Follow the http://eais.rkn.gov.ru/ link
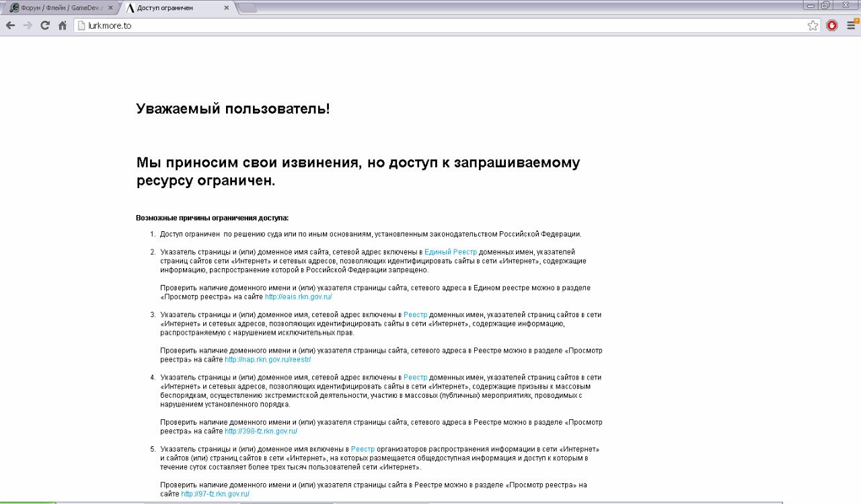 click(x=298, y=296)
